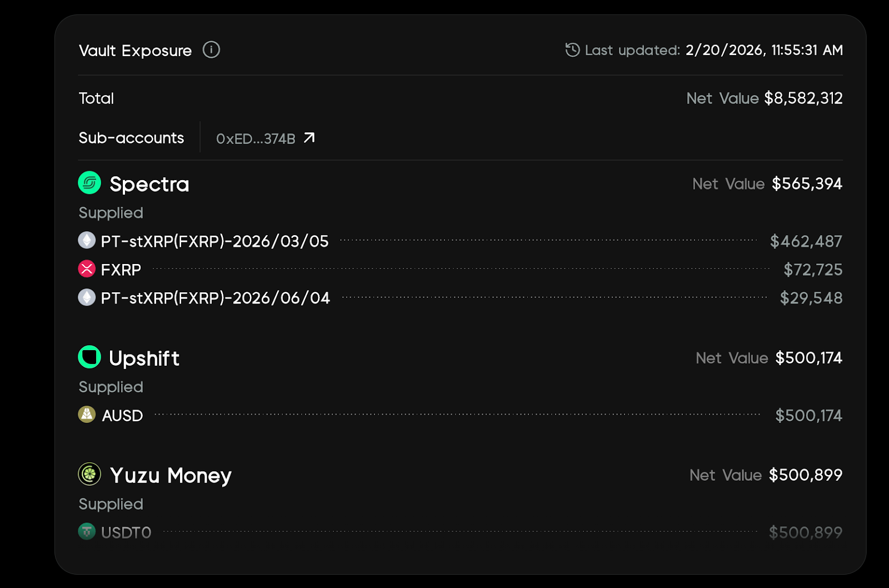Click the PT-stXRP(FXRP)-2026/03/05 row label
The width and height of the screenshot is (889, 588).
215,241
